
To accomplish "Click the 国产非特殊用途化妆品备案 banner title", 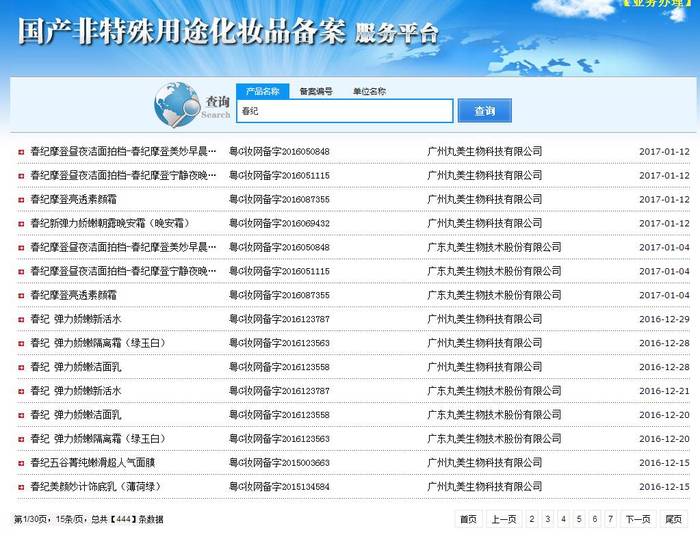I will 182,31.
